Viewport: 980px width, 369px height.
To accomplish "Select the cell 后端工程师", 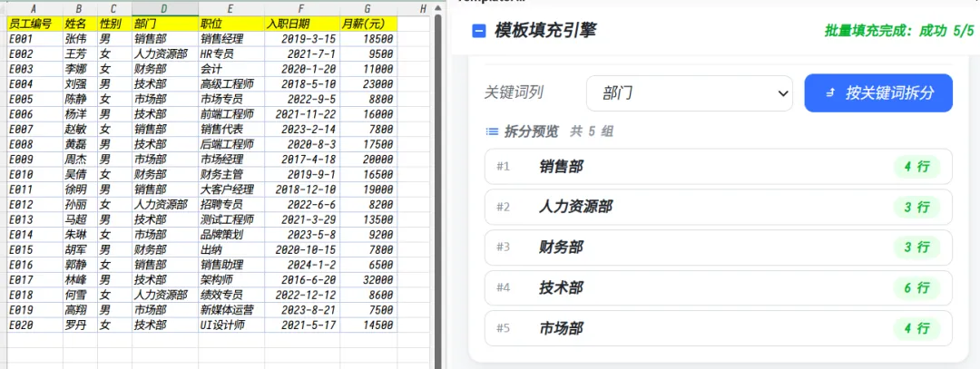I will coord(231,144).
